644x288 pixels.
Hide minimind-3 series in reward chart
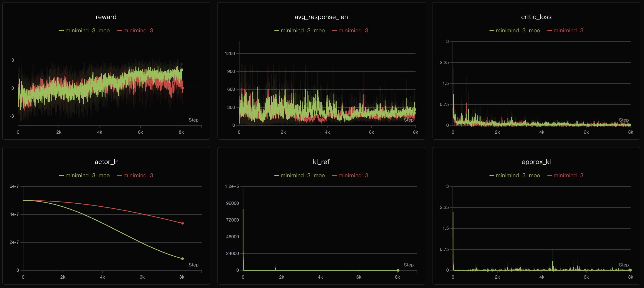tap(138, 30)
